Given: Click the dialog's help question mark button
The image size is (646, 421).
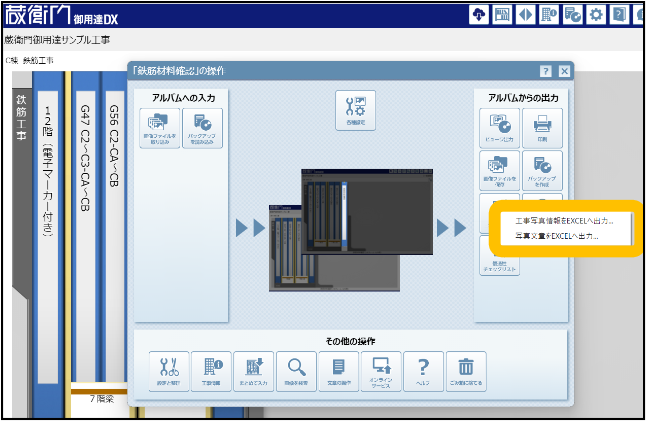Looking at the screenshot, I should tap(546, 72).
